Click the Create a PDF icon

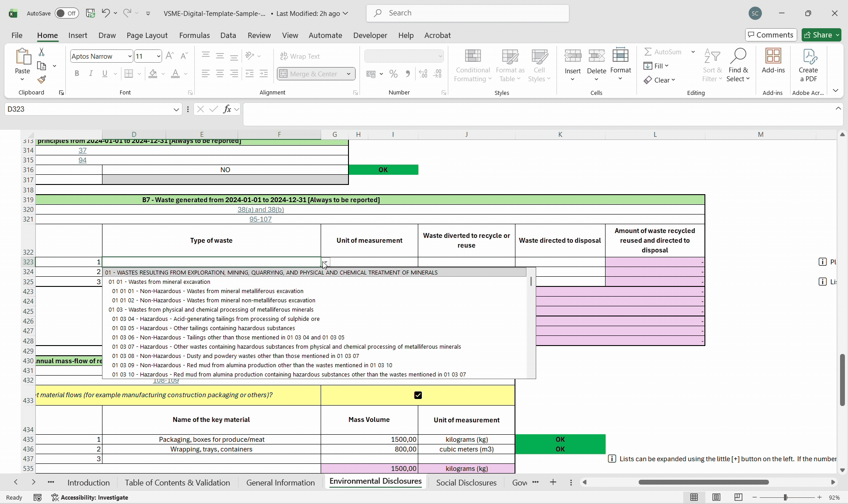[808, 65]
